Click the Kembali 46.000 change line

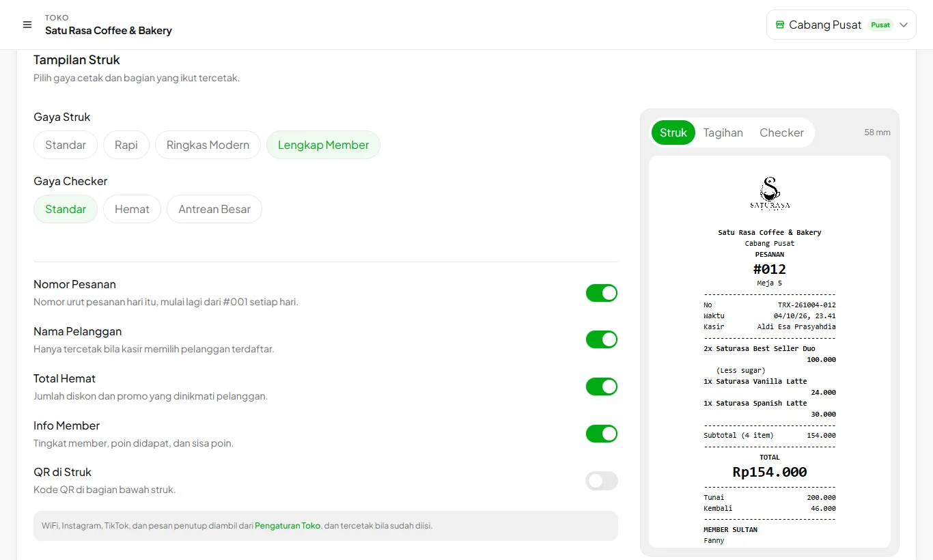point(770,509)
